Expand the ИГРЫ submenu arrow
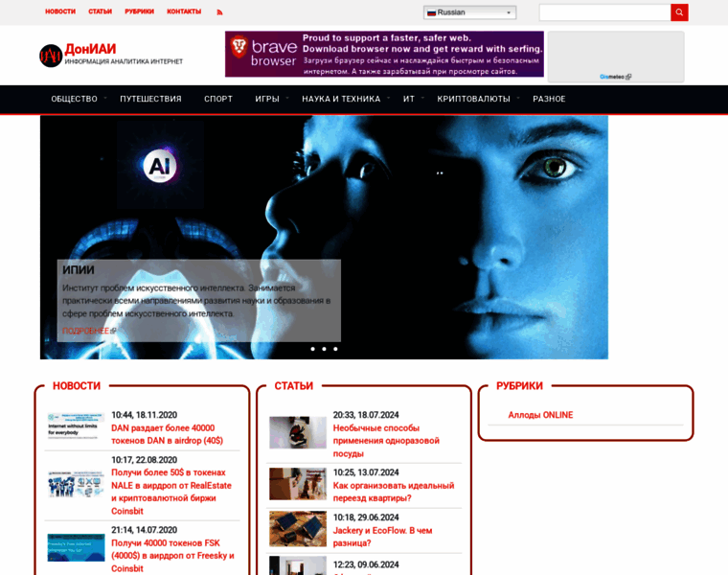Image resolution: width=728 pixels, height=575 pixels. click(287, 98)
